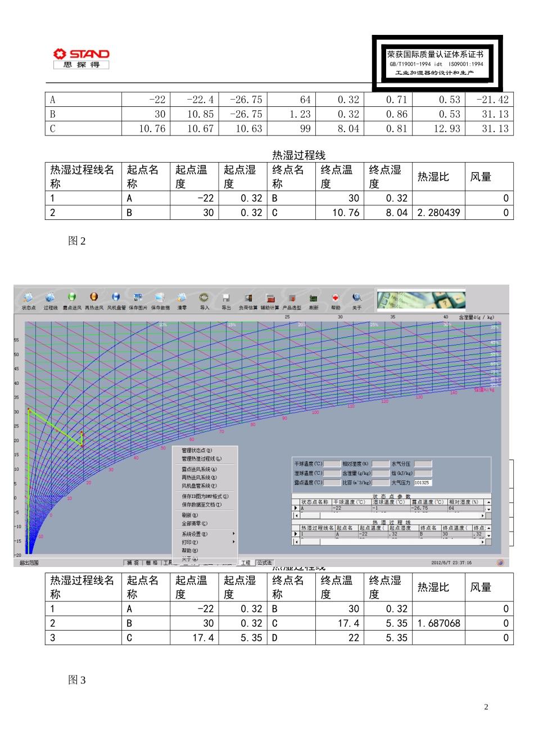Open the 负荷估算 tool icon
Image resolution: width=534 pixels, height=756 pixels.
coord(248,298)
